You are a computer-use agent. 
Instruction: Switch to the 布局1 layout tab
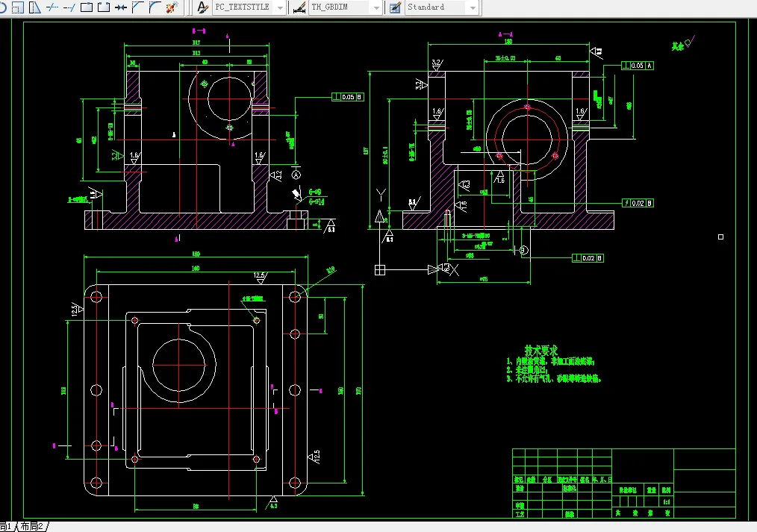coord(7,527)
